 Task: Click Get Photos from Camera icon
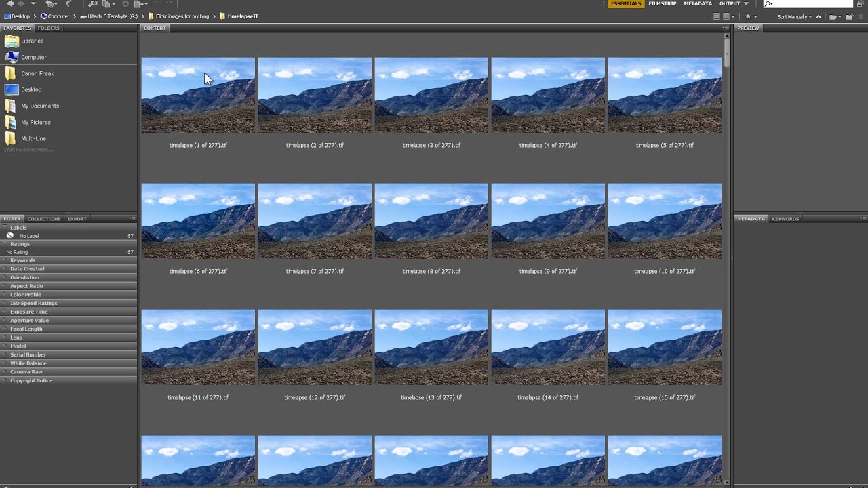93,4
